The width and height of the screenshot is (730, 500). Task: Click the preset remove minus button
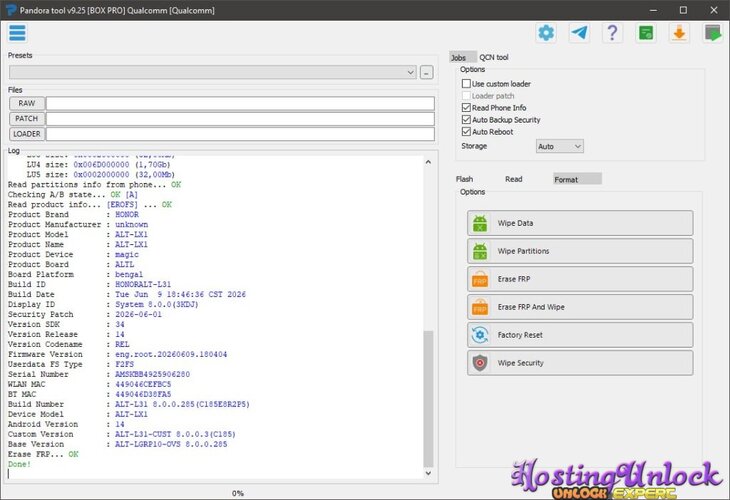pyautogui.click(x=426, y=72)
